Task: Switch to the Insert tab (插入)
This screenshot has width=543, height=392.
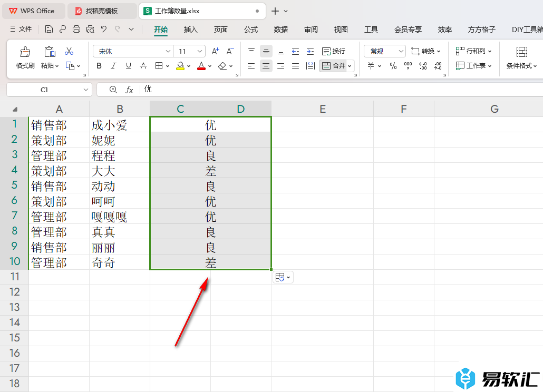Action: click(190, 30)
